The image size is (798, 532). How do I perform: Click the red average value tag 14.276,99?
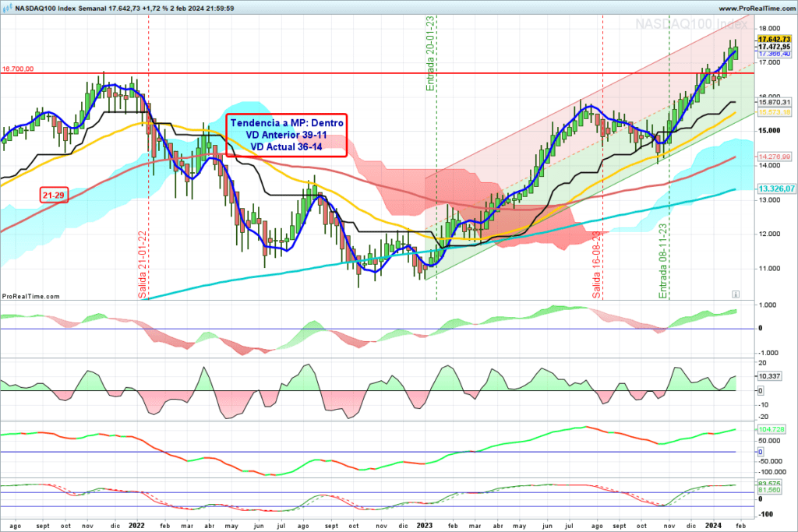pyautogui.click(x=774, y=157)
